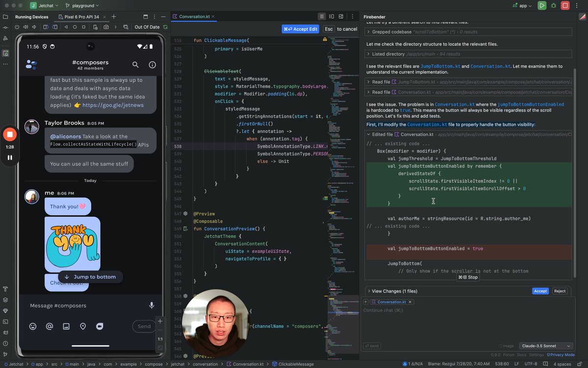The width and height of the screenshot is (588, 368).
Task: Click the photo attachment icon in Jetchat
Action: (x=66, y=326)
